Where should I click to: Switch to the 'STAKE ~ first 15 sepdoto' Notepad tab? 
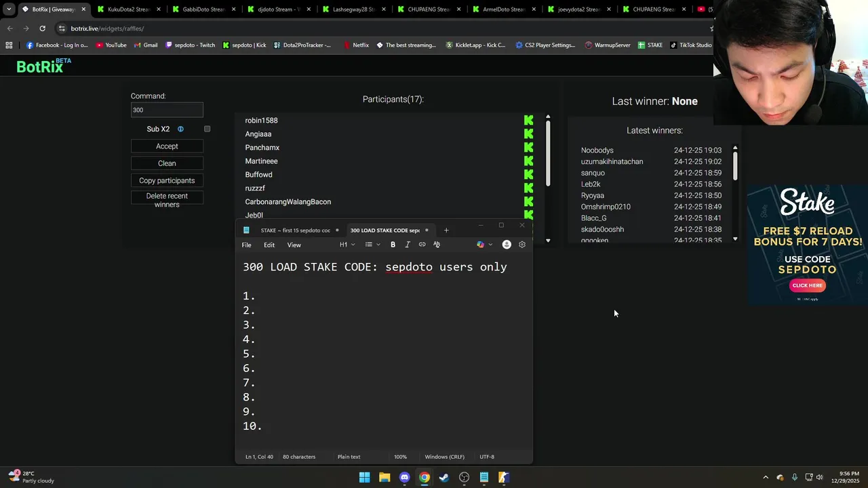click(295, 230)
